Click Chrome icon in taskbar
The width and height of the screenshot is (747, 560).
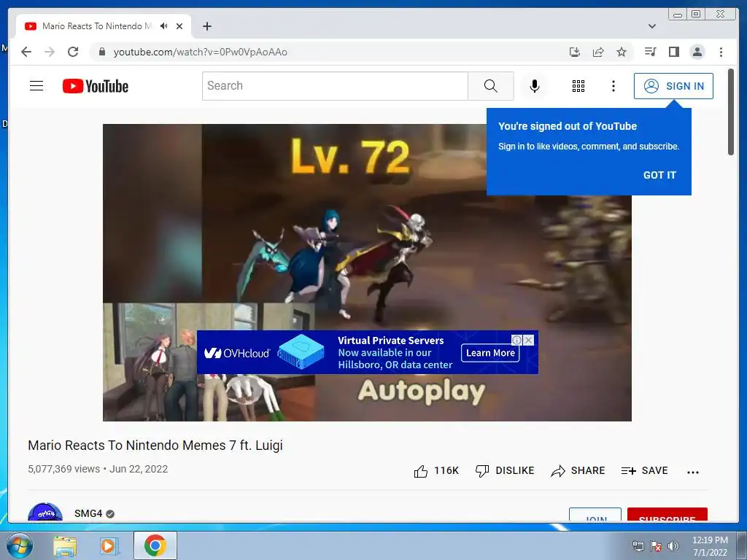[155, 545]
